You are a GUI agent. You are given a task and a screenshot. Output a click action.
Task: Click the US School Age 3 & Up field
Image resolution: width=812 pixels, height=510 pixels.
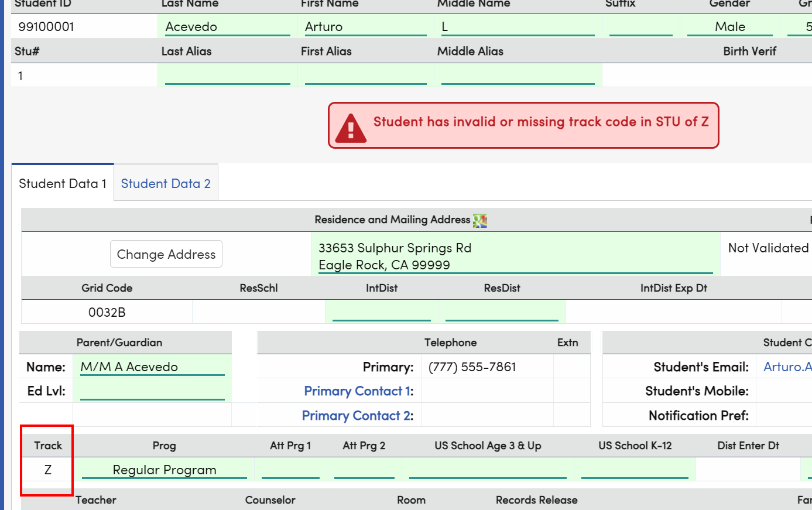(488, 470)
